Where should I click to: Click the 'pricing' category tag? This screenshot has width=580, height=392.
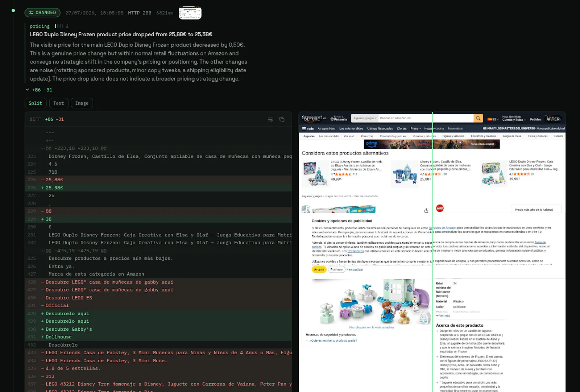[x=40, y=26]
